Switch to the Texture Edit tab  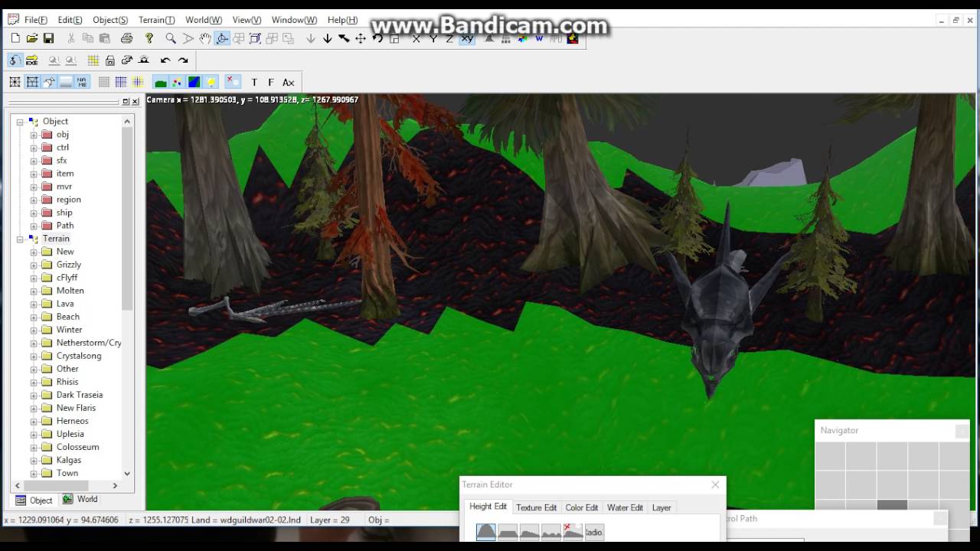coord(536,507)
